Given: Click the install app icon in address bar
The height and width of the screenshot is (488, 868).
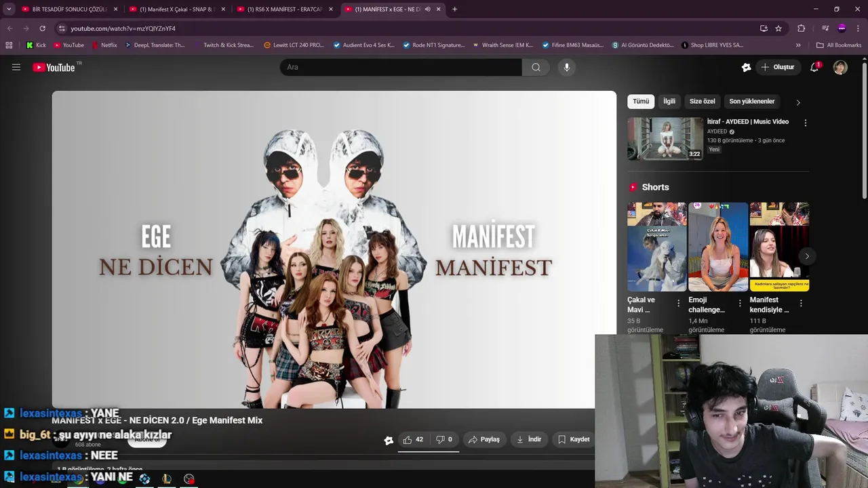Looking at the screenshot, I should [x=764, y=28].
